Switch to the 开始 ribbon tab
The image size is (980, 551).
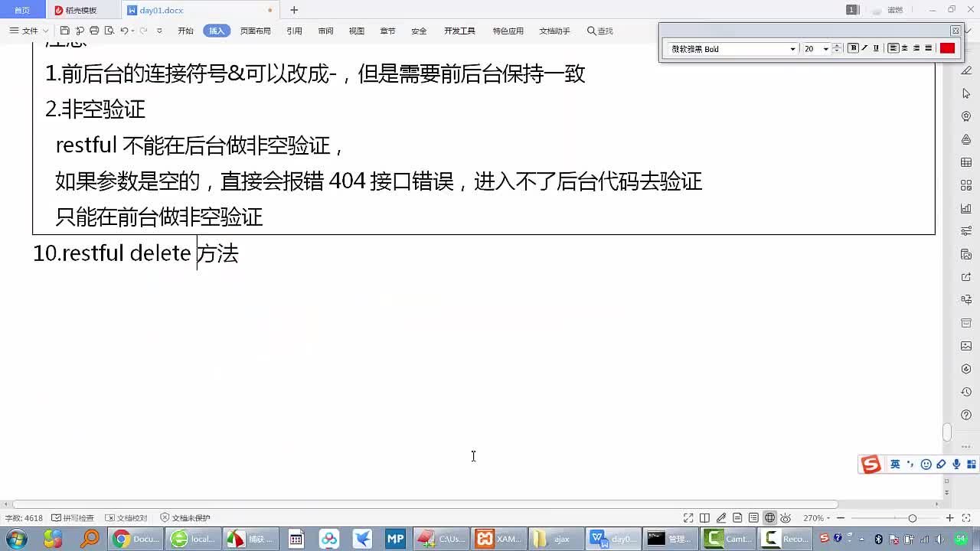[x=185, y=31]
